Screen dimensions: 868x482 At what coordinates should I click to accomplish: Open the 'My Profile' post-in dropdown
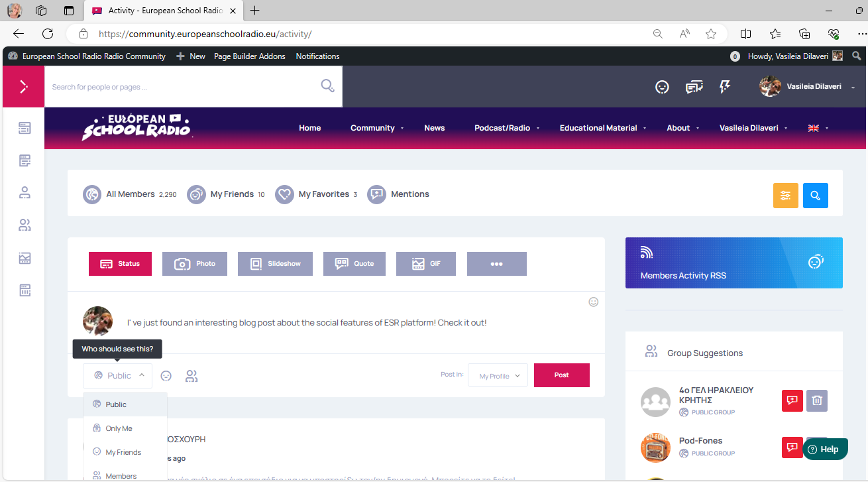point(498,376)
